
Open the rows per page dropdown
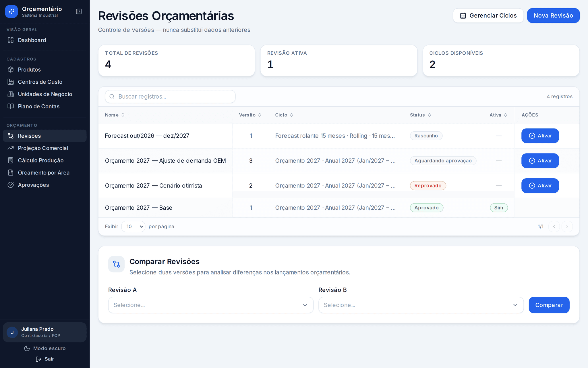click(x=133, y=227)
